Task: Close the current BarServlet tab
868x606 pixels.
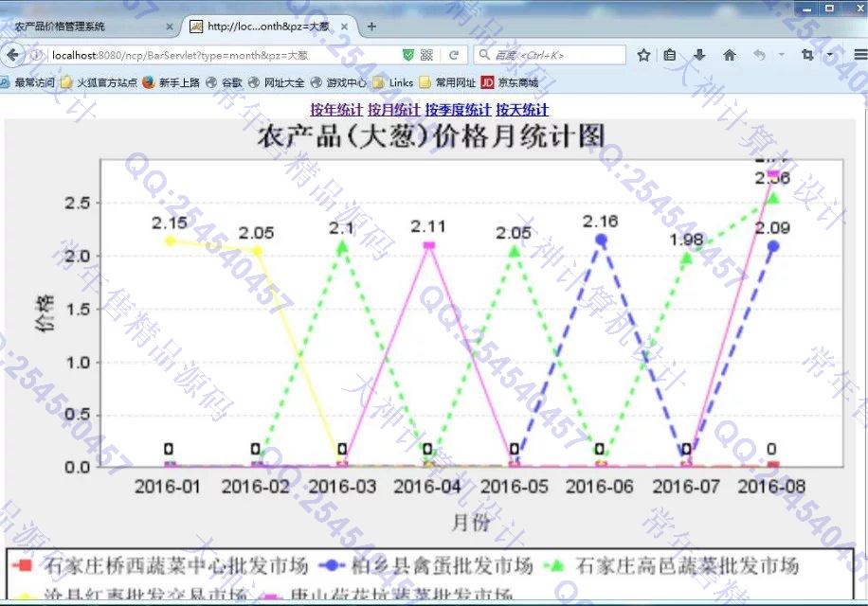Action: (x=343, y=27)
